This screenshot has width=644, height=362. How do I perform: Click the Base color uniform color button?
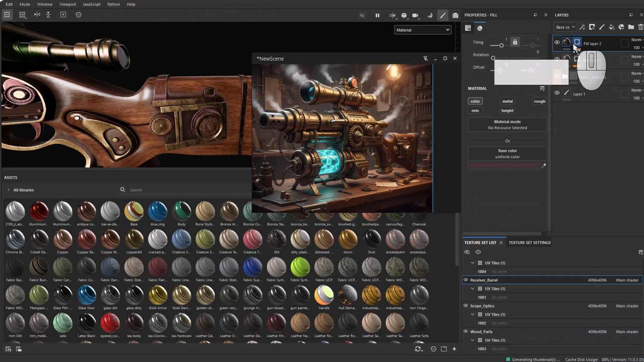click(507, 154)
